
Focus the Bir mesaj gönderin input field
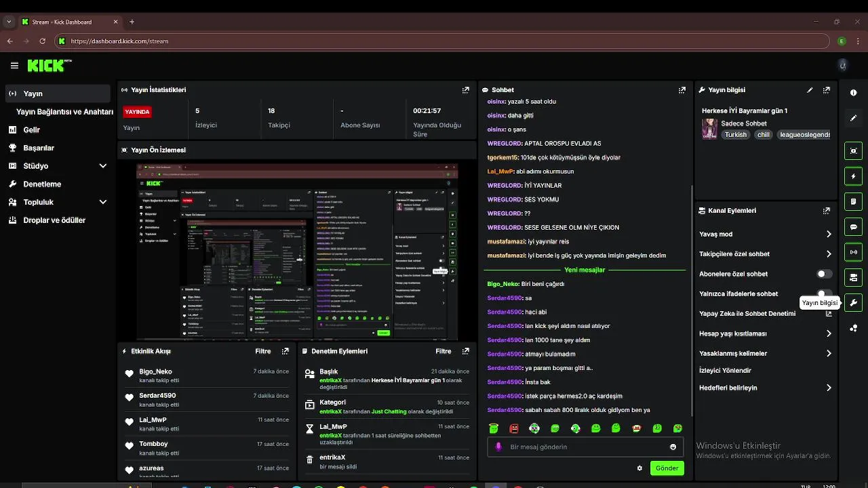[x=585, y=447]
